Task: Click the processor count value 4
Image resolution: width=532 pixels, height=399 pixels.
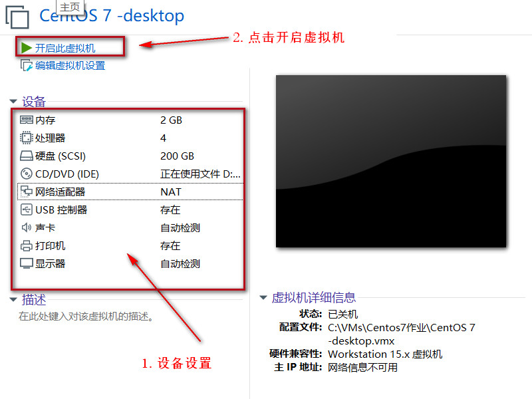Action: pos(163,138)
